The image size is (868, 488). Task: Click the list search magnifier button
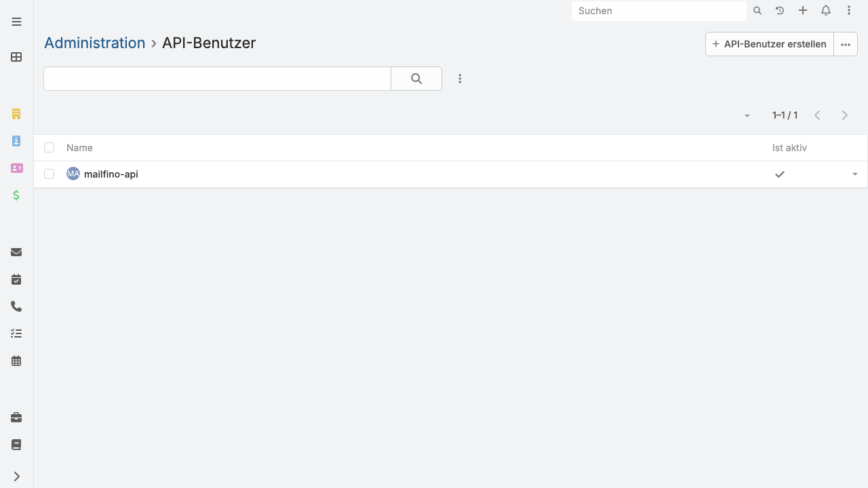(416, 79)
